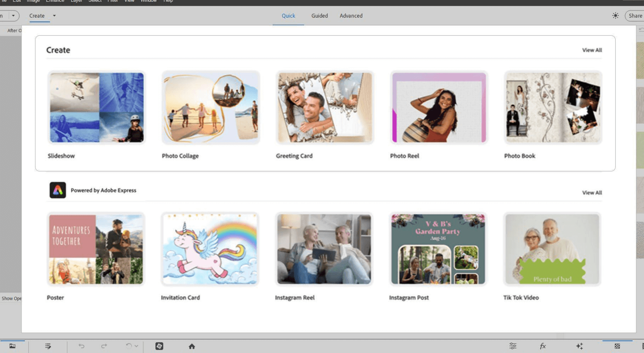This screenshot has width=644, height=353.
Task: Toggle the light/dark brightness mode icon
Action: [615, 15]
